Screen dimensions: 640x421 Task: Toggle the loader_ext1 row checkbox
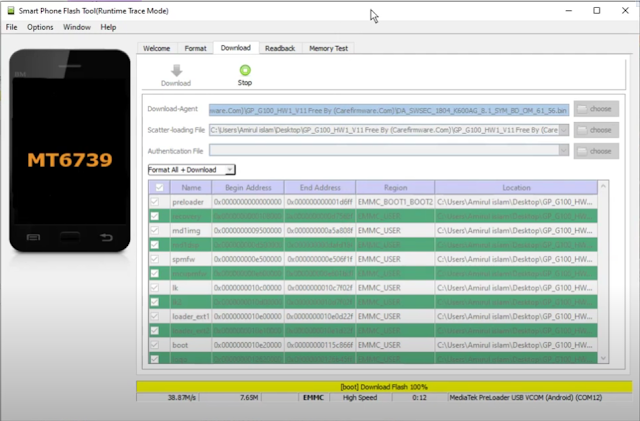tap(155, 316)
